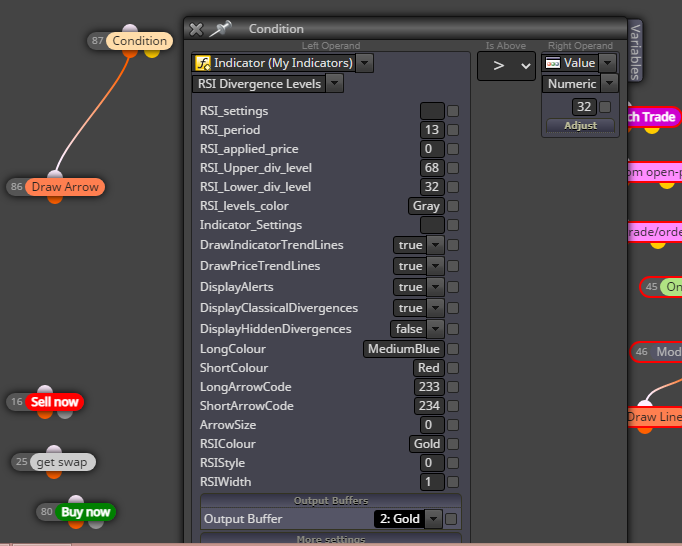The height and width of the screenshot is (546, 682).
Task: Click orange output connector under Buy now
Action: (76, 524)
